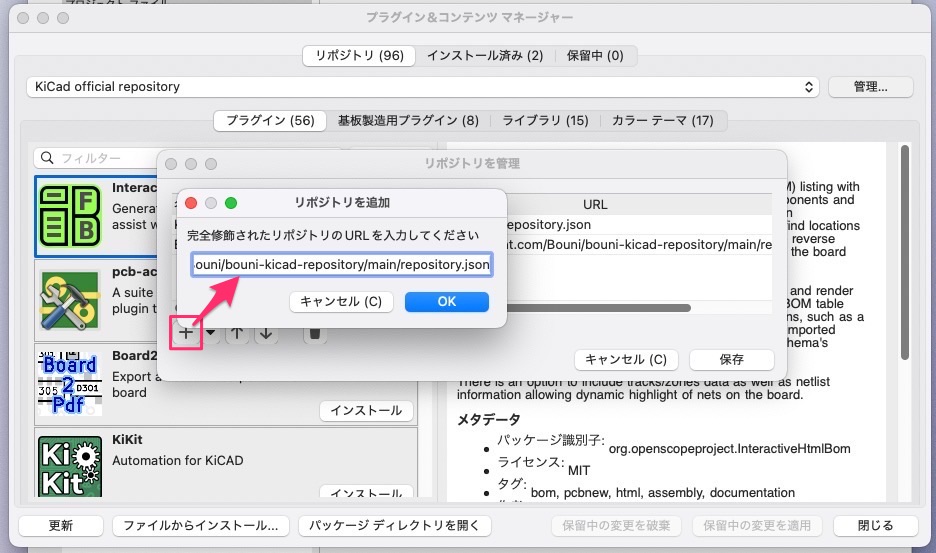This screenshot has height=553, width=936.
Task: Select the Board2Pdf plugin icon
Action: [70, 382]
